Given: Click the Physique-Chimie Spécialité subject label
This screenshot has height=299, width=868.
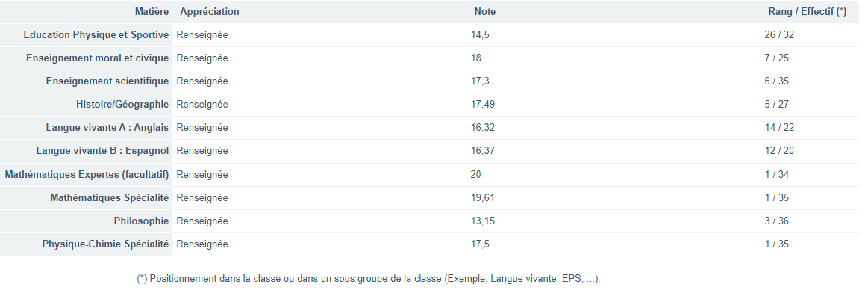Looking at the screenshot, I should point(105,244).
